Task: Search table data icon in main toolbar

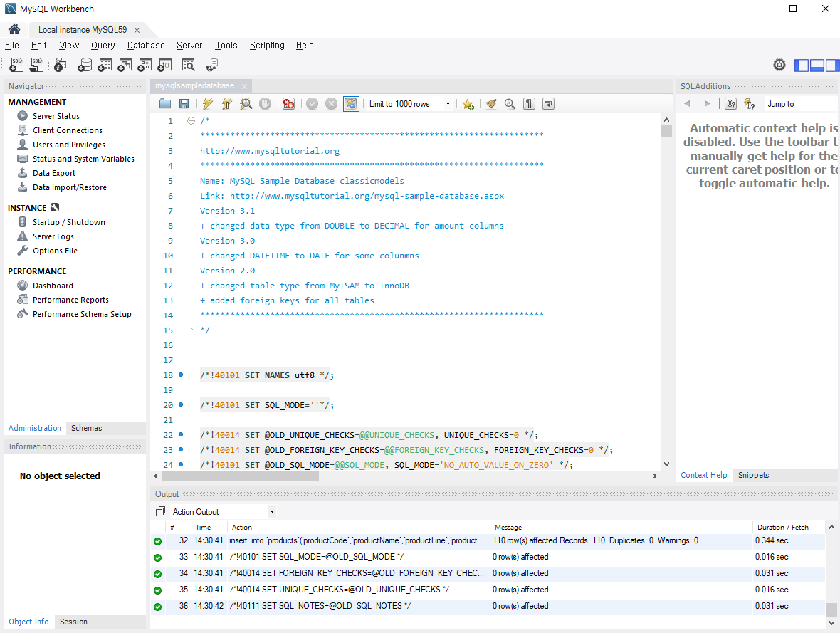Action: pyautogui.click(x=189, y=65)
